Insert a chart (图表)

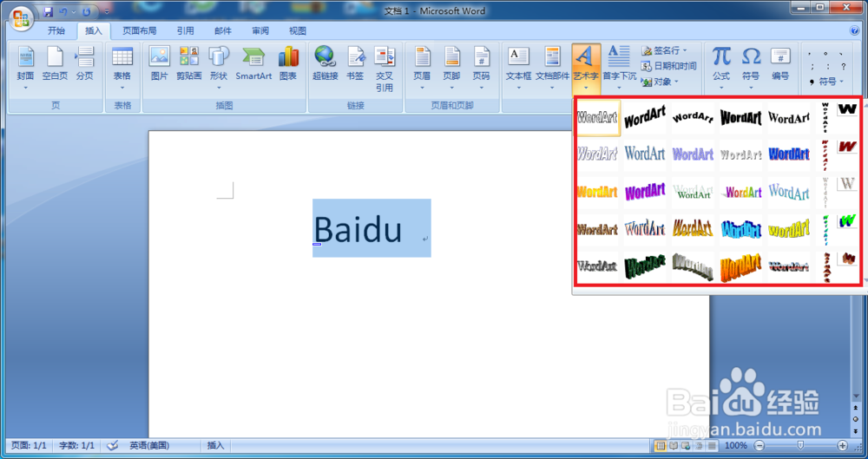[x=288, y=64]
